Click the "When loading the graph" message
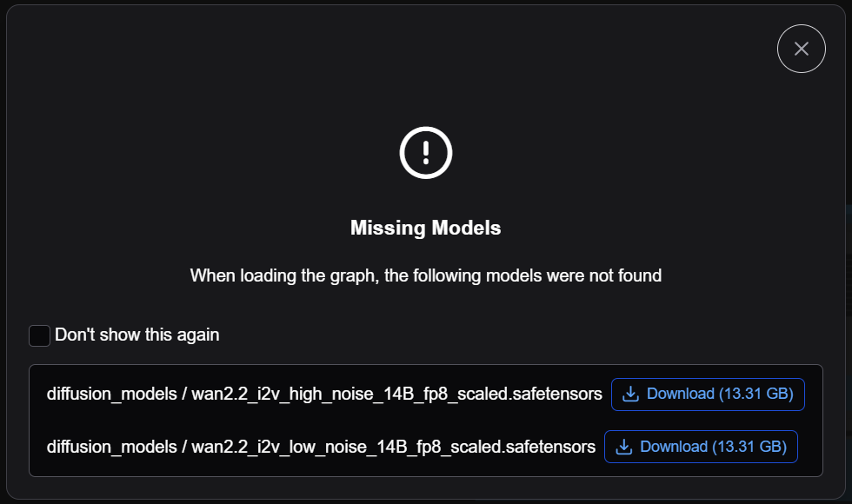 tap(425, 276)
